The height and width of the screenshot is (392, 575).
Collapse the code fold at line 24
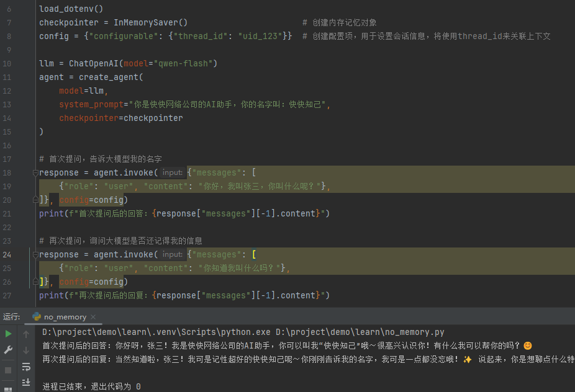tap(35, 255)
